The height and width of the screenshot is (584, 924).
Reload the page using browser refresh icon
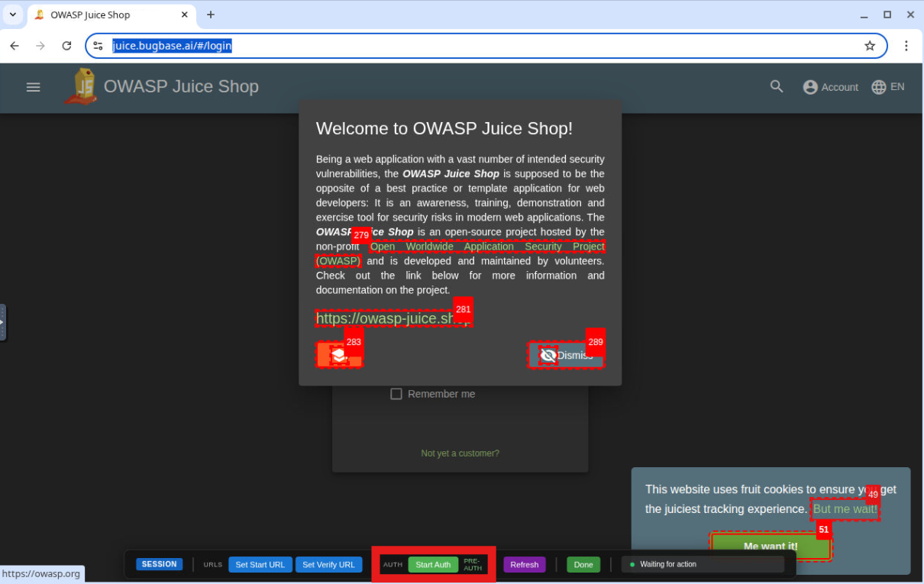(66, 46)
